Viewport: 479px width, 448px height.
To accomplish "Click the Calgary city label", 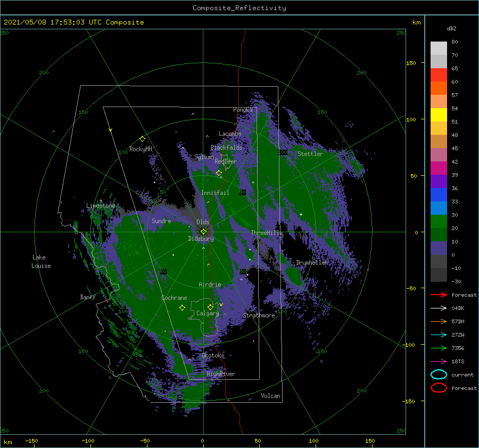I will tap(208, 313).
